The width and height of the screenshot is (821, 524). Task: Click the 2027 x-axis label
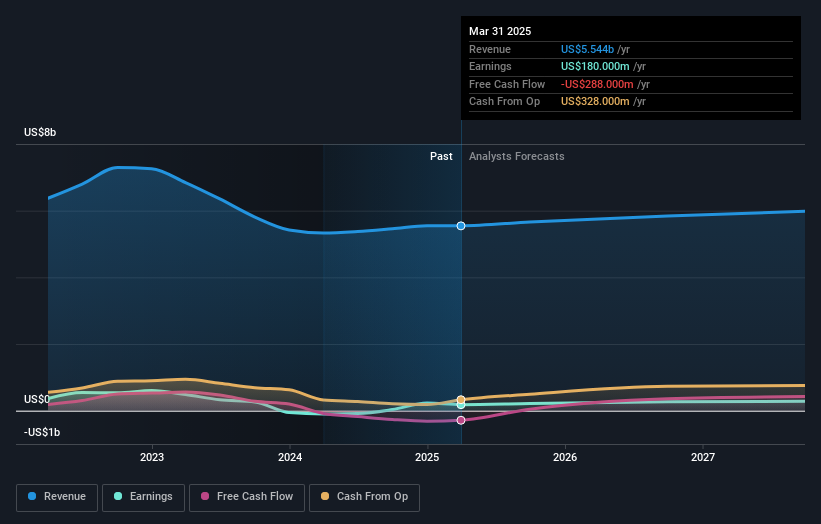[x=703, y=457]
